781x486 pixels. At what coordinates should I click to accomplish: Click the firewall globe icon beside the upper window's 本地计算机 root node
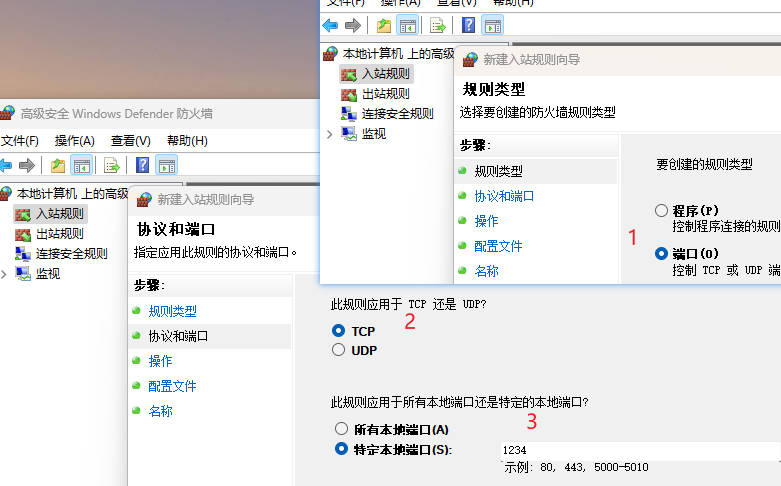pyautogui.click(x=330, y=53)
